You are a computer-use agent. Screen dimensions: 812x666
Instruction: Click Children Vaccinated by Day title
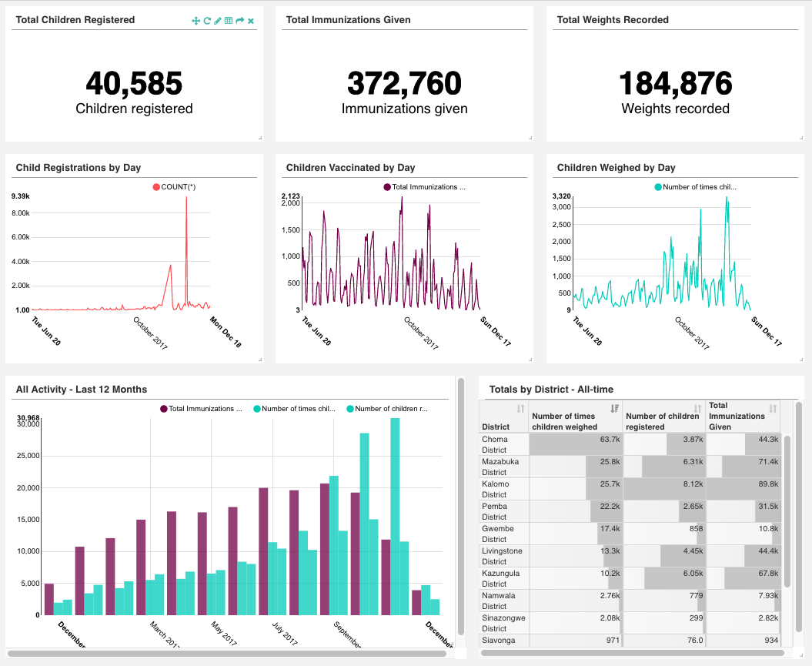(351, 168)
